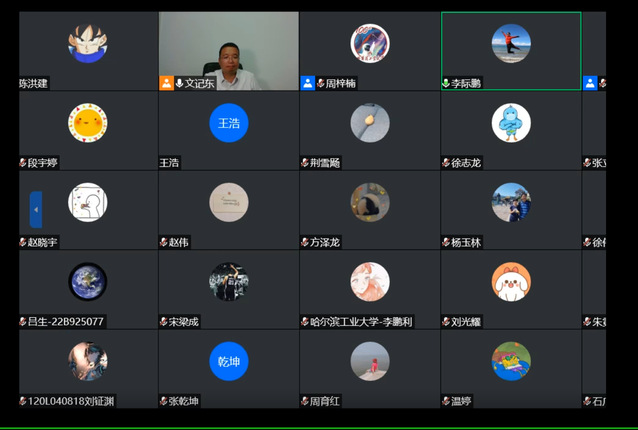Click the blue 乾坤 avatar of 张乾坤
This screenshot has width=638, height=430.
coord(229,361)
